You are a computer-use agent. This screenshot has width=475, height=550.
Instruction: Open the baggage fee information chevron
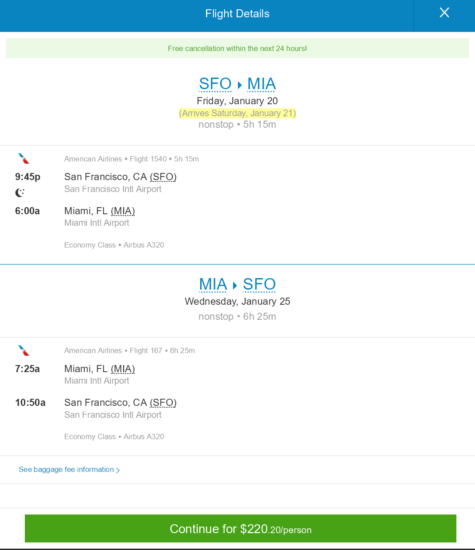tap(118, 470)
